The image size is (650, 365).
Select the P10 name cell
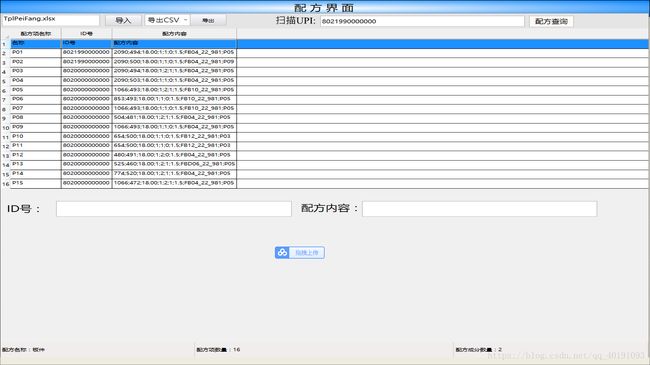tap(36, 137)
